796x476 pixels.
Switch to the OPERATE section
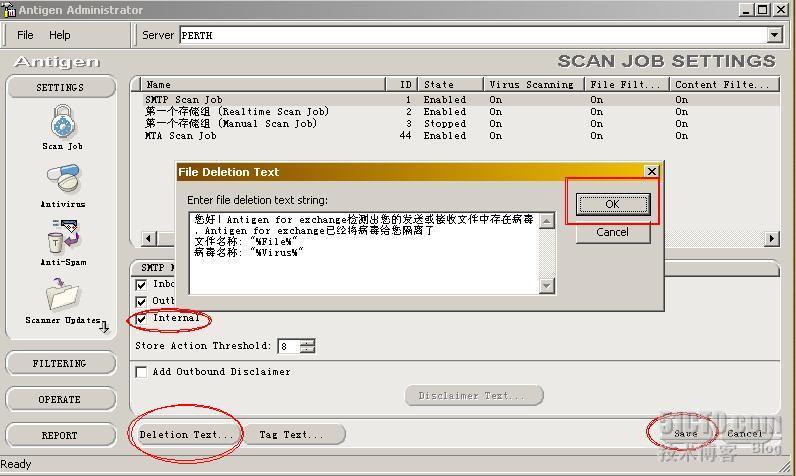click(x=60, y=399)
